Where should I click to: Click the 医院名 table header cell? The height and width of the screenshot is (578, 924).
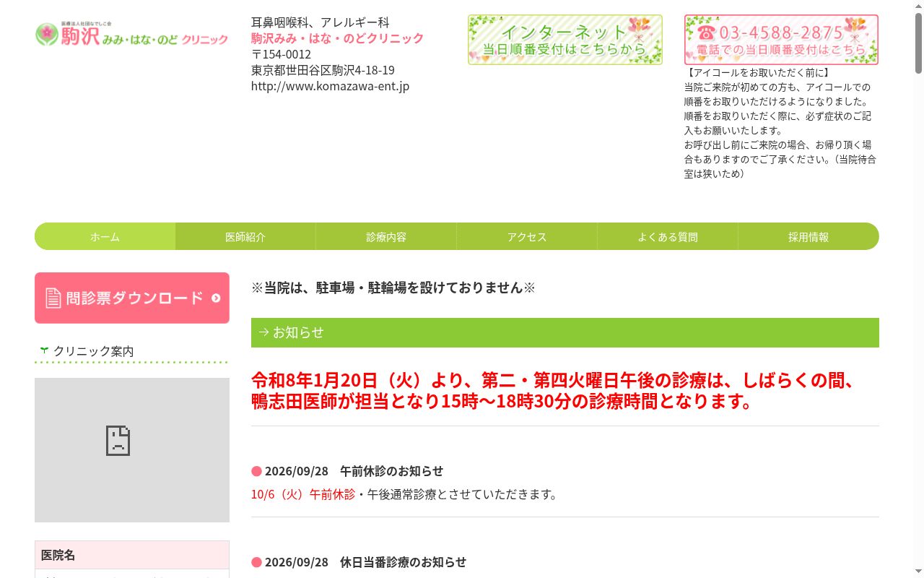[132, 555]
